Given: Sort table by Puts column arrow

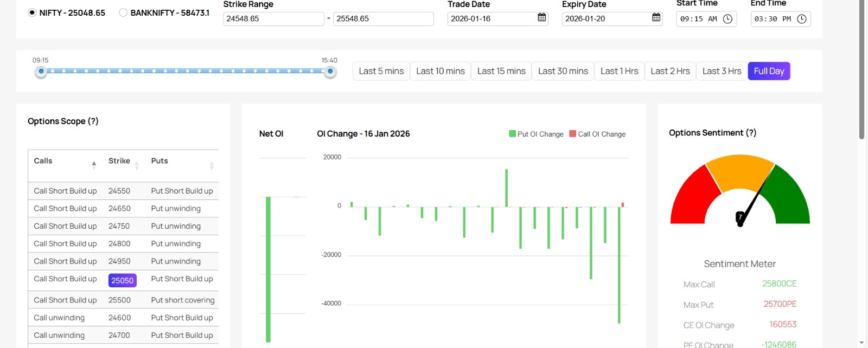Looking at the screenshot, I should (212, 165).
